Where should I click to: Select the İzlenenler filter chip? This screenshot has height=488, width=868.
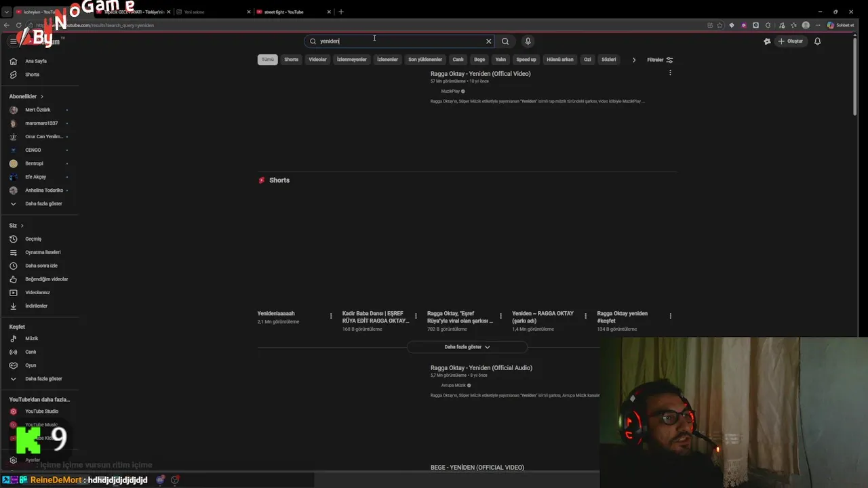[x=387, y=60]
